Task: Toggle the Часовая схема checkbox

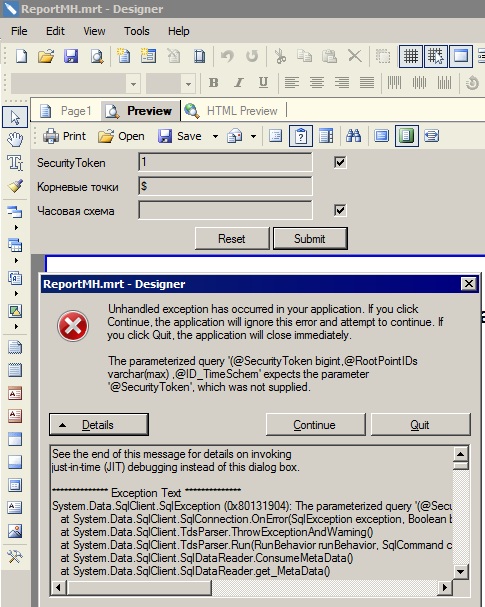Action: pos(340,211)
